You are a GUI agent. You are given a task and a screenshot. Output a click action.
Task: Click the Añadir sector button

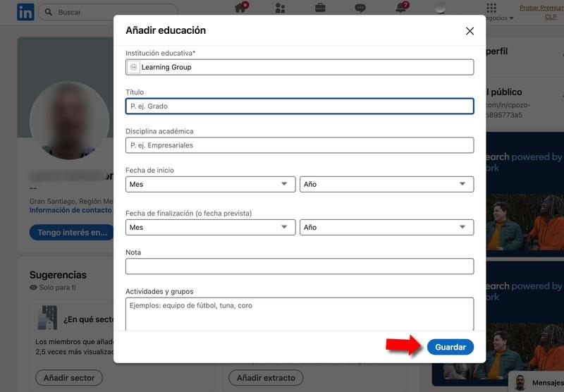(69, 378)
